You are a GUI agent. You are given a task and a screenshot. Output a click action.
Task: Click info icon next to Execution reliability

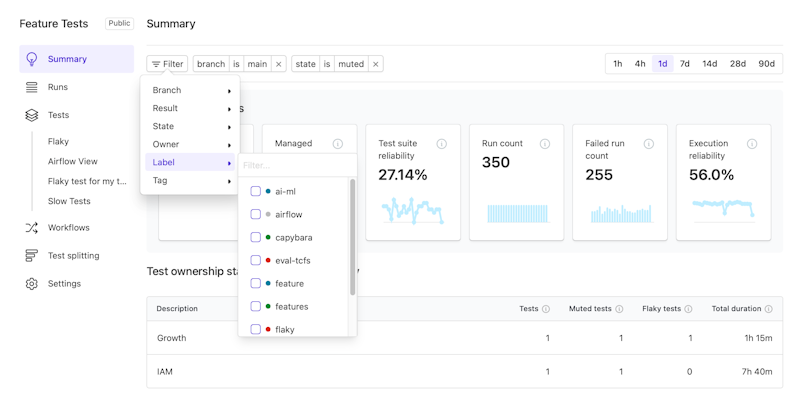pyautogui.click(x=751, y=144)
